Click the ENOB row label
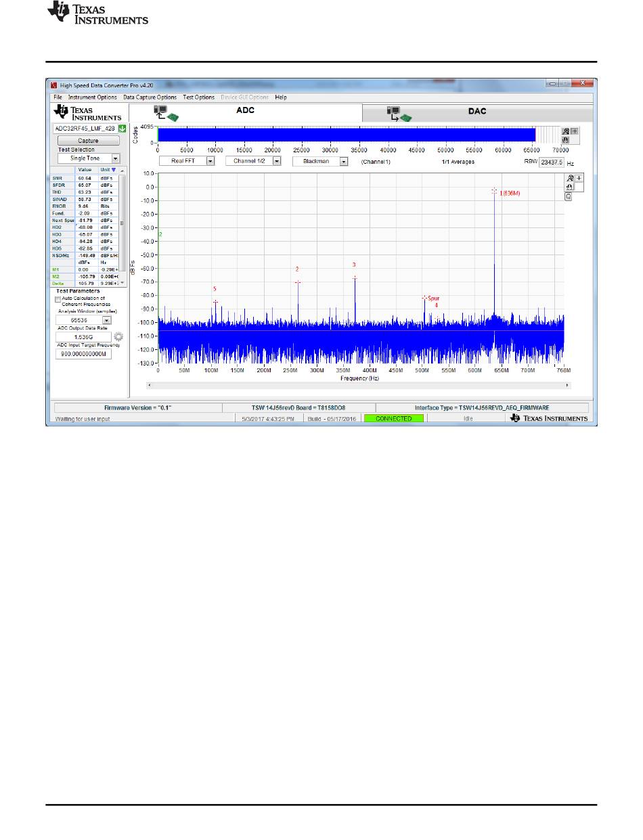 pos(60,206)
